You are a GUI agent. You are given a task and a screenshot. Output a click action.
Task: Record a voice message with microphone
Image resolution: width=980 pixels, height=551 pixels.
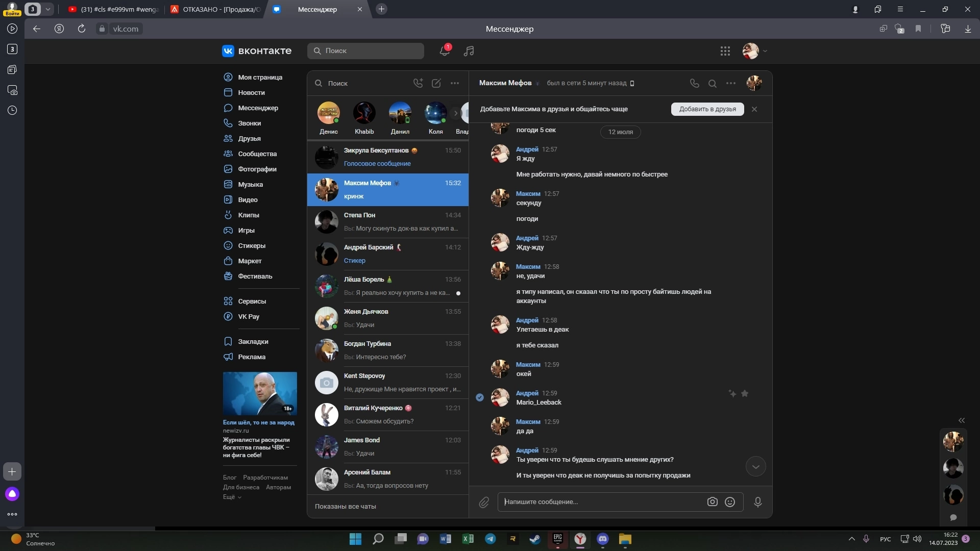click(x=758, y=502)
